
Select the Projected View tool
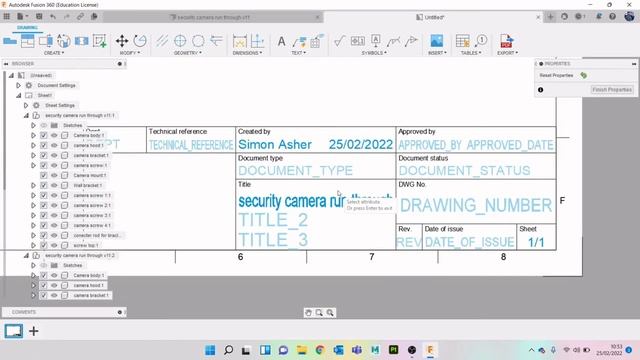click(x=28, y=41)
